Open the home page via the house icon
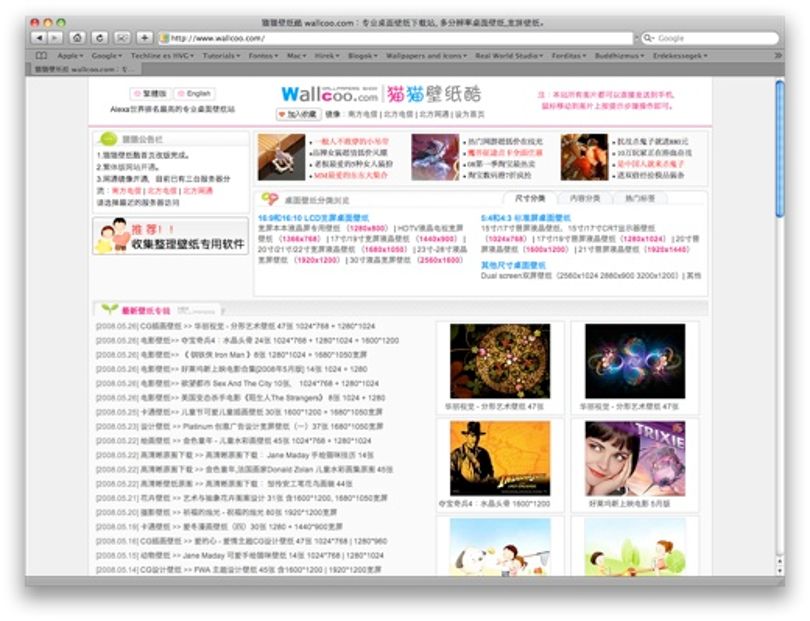Viewport: 810px width, 621px height. (77, 38)
